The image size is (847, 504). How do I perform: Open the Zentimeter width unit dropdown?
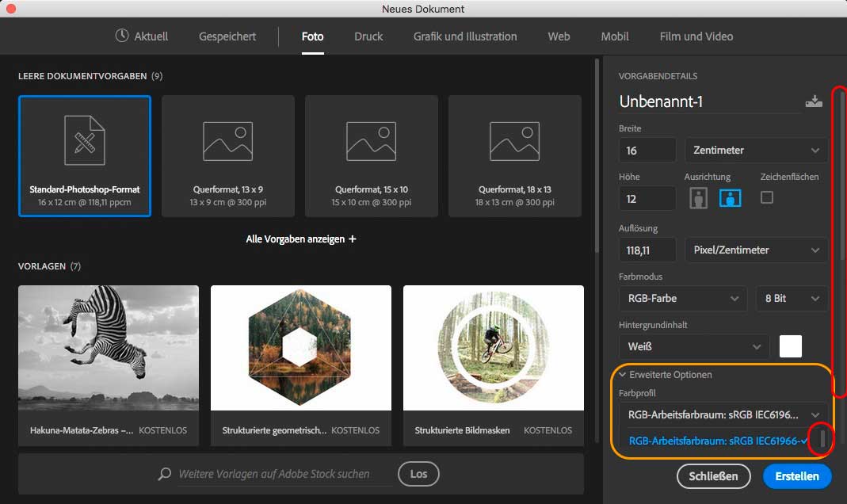click(756, 150)
